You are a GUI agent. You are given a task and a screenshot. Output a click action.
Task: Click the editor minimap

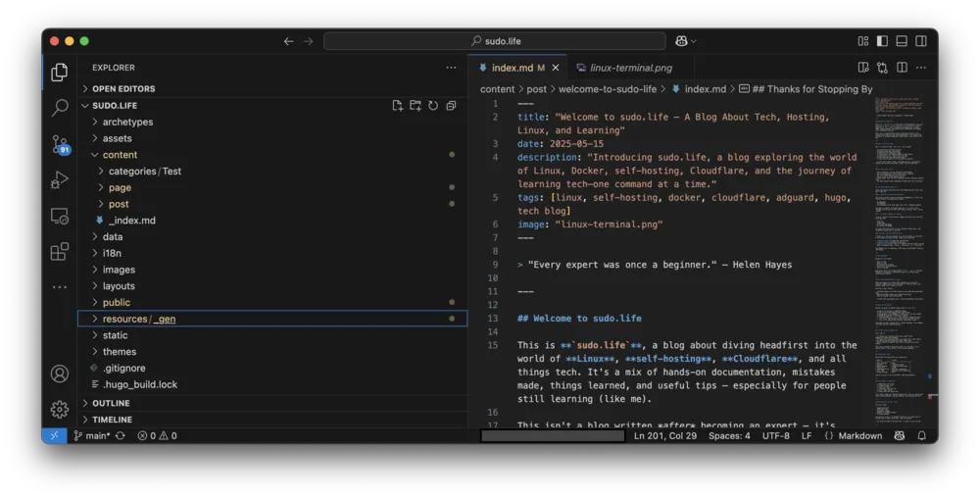click(x=900, y=262)
